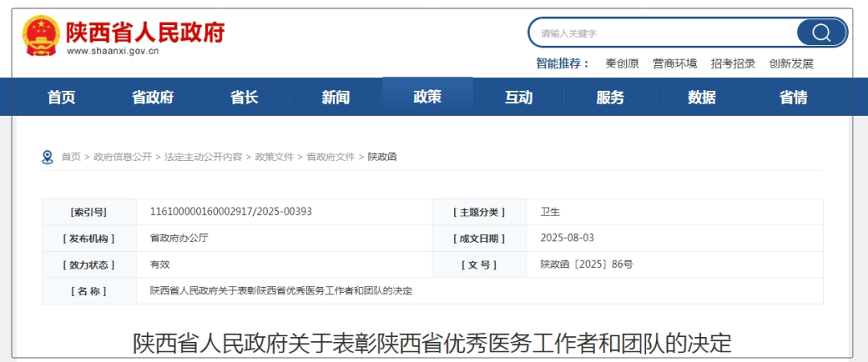
Task: Open the 首页 navigation tab
Action: tap(62, 97)
